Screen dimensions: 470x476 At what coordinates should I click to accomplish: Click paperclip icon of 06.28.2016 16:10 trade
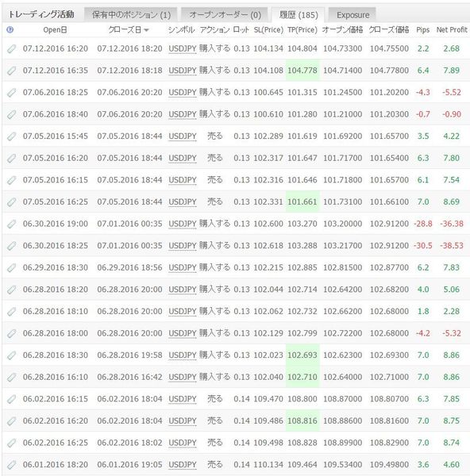pos(12,377)
